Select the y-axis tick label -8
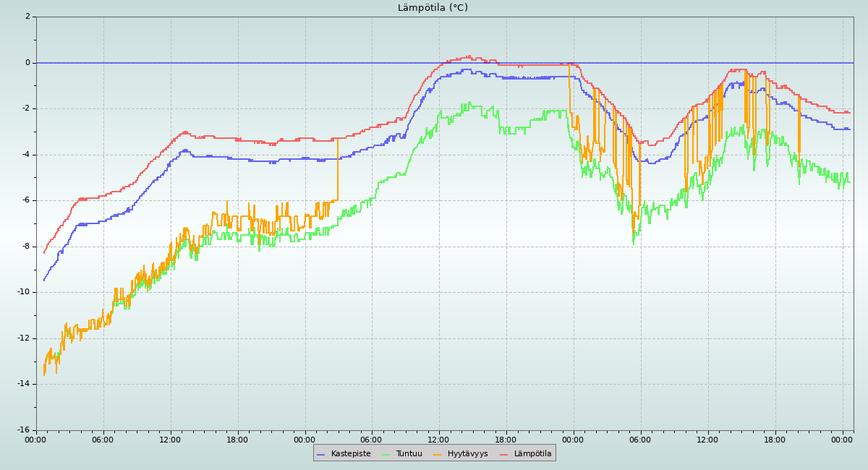The height and width of the screenshot is (470, 868). [x=26, y=247]
